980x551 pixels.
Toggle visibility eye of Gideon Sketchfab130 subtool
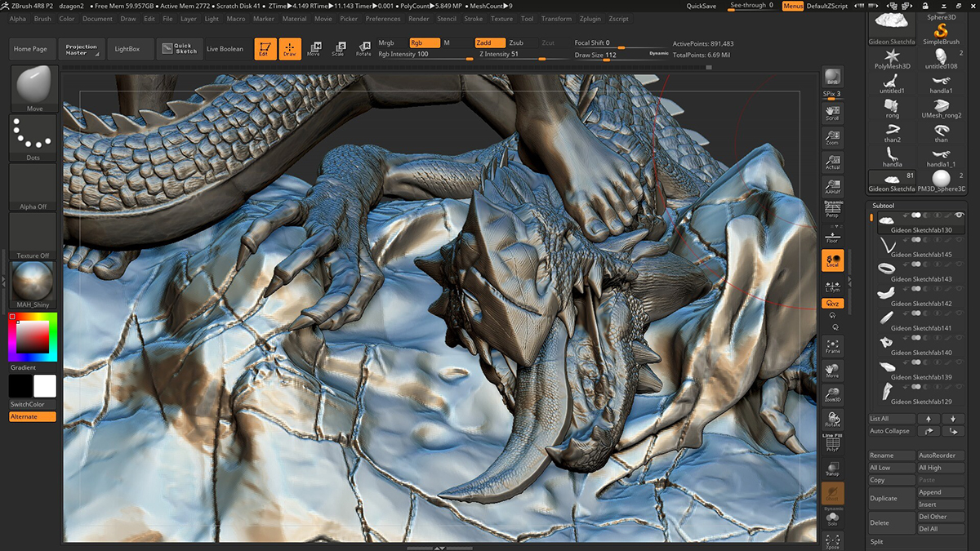(x=959, y=215)
